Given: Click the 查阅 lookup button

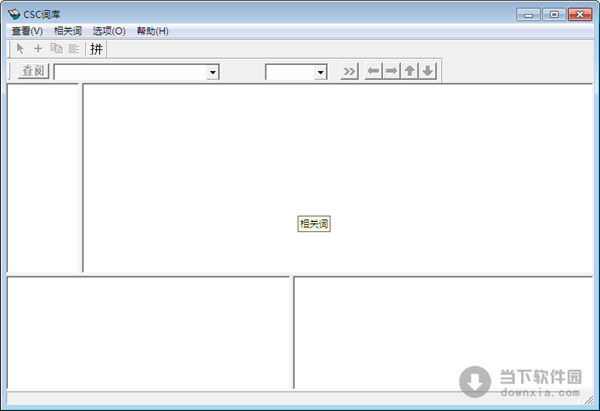Looking at the screenshot, I should 34,71.
